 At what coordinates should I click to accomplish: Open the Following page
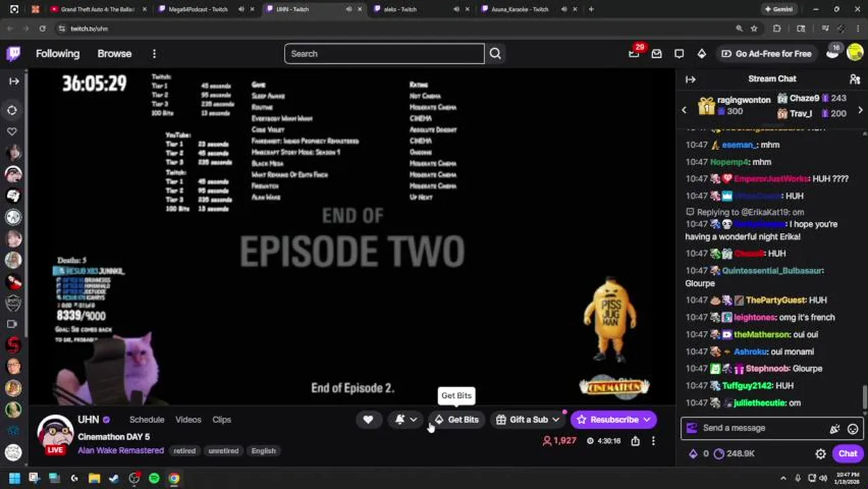point(58,54)
